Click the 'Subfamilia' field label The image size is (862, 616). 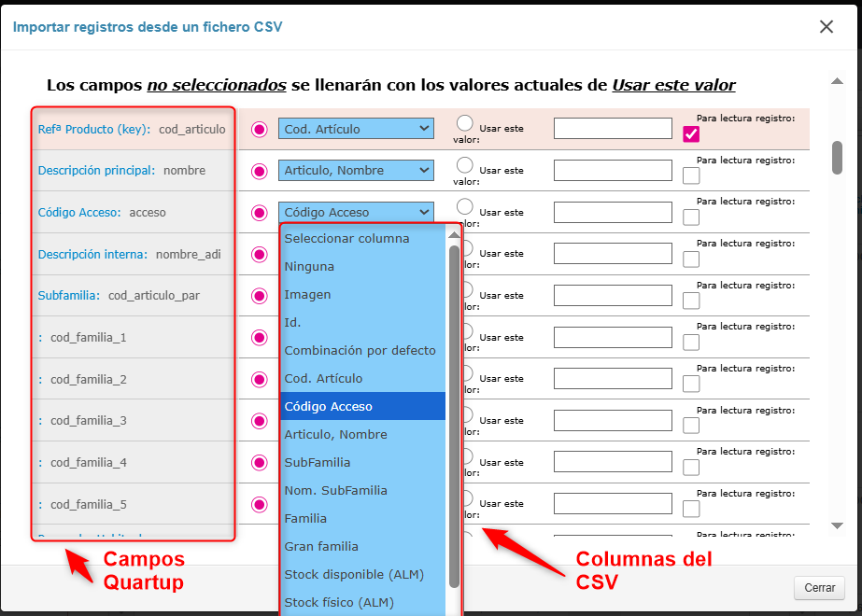[68, 296]
